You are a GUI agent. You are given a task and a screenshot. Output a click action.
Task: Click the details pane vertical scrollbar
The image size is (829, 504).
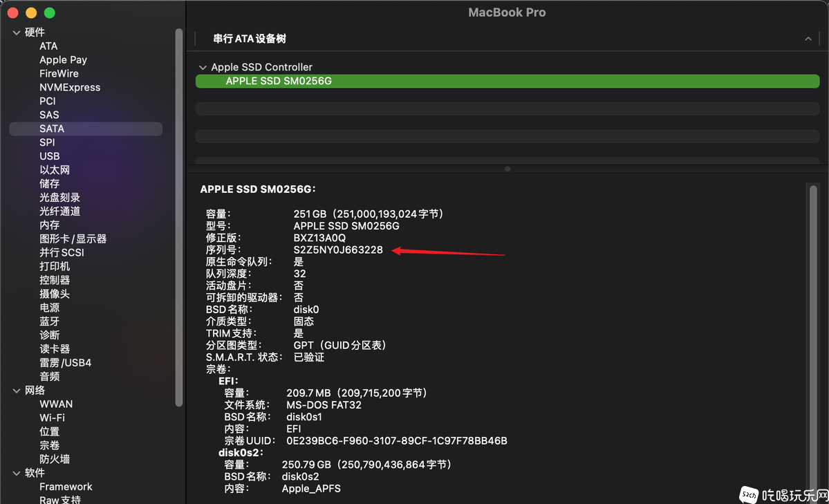point(813,344)
